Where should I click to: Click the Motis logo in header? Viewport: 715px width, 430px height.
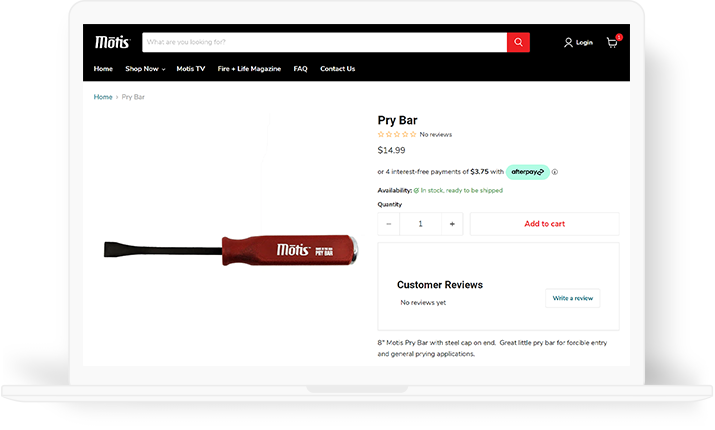(113, 42)
